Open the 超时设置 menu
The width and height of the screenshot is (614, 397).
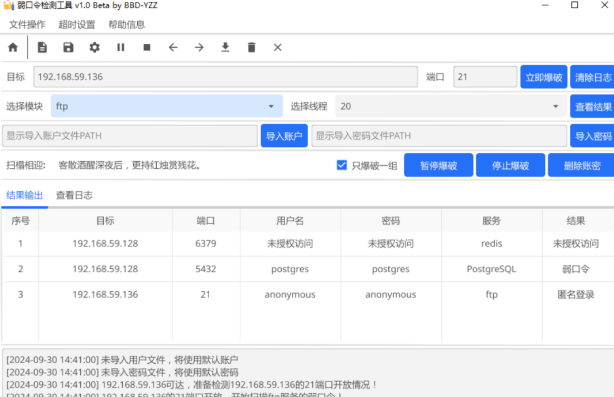[x=77, y=25]
